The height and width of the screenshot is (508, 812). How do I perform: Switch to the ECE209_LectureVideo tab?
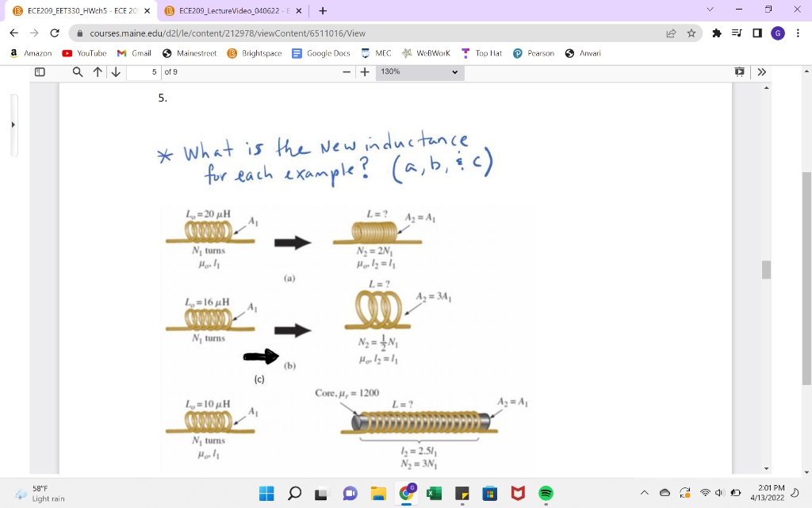coord(230,12)
